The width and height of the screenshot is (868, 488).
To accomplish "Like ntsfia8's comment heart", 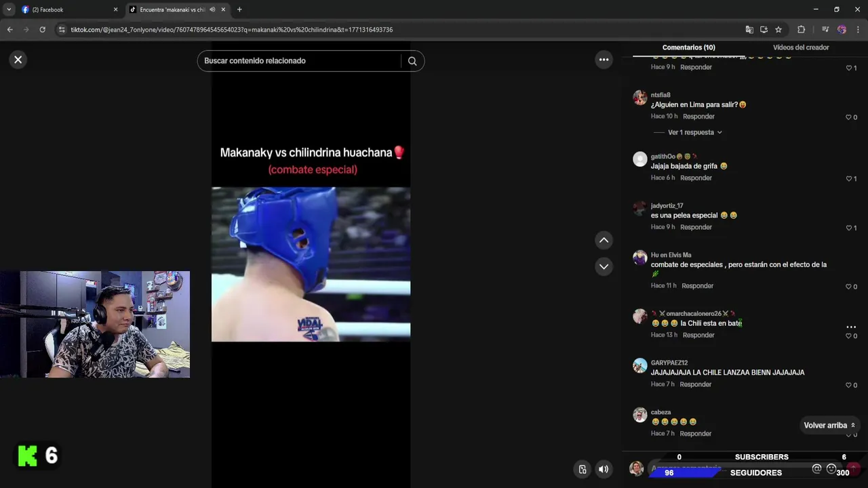I will tap(848, 117).
